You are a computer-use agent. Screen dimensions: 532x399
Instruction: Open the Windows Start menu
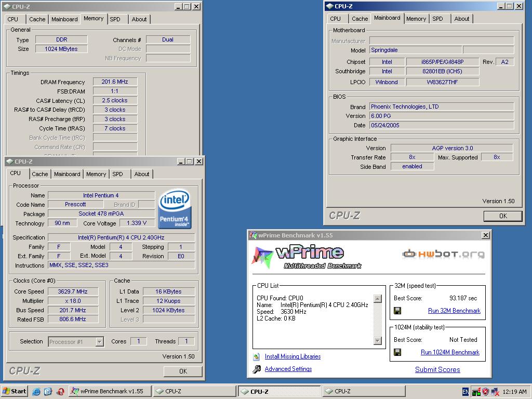(14, 391)
